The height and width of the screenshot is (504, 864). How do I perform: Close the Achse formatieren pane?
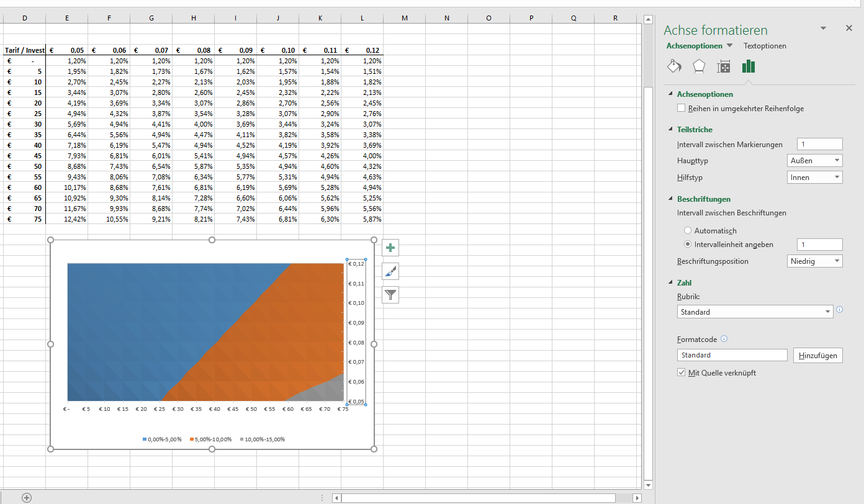[849, 28]
